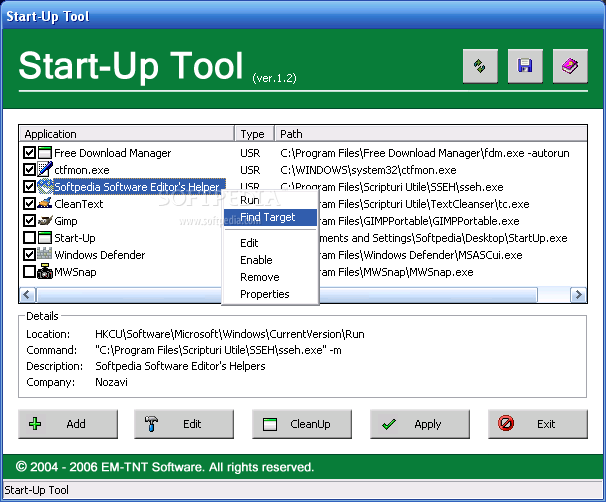Click the Exit button

[x=538, y=424]
